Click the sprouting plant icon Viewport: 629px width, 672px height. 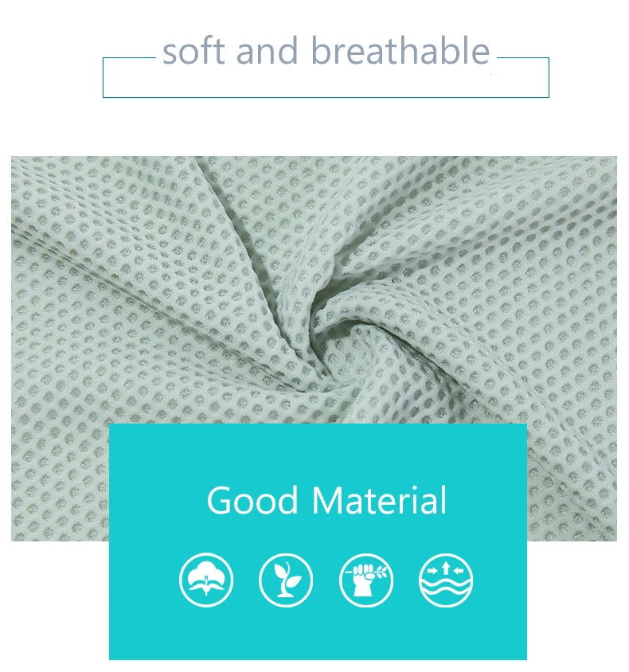(x=286, y=580)
